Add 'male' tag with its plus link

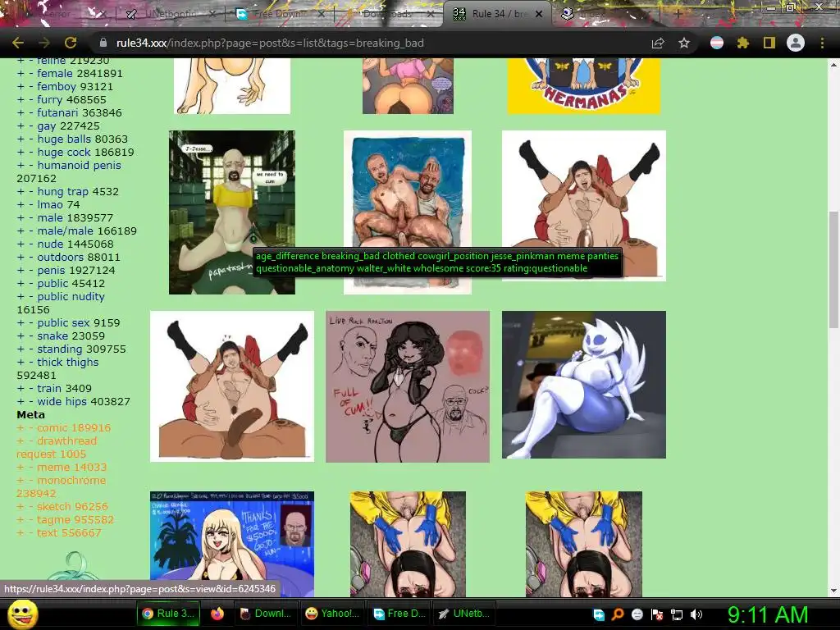pyautogui.click(x=21, y=217)
